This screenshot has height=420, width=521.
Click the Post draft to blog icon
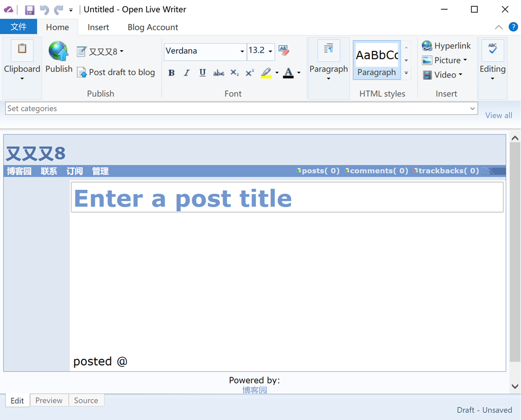(81, 72)
